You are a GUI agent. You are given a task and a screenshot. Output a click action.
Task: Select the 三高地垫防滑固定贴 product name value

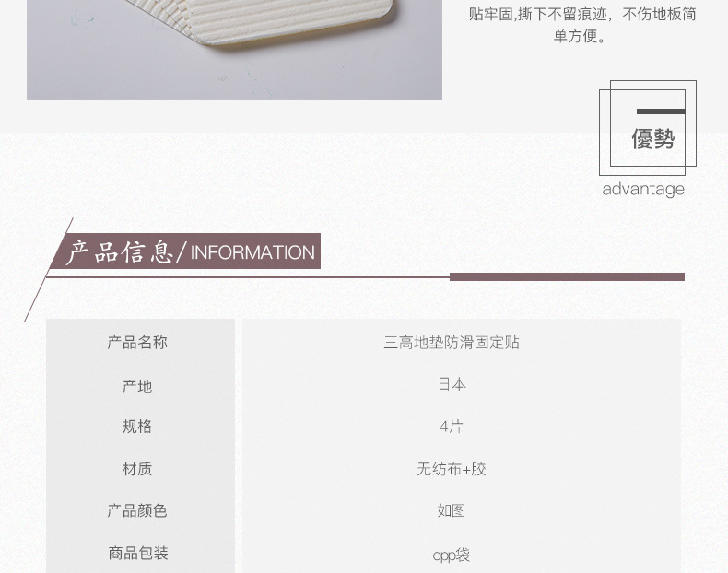452,343
